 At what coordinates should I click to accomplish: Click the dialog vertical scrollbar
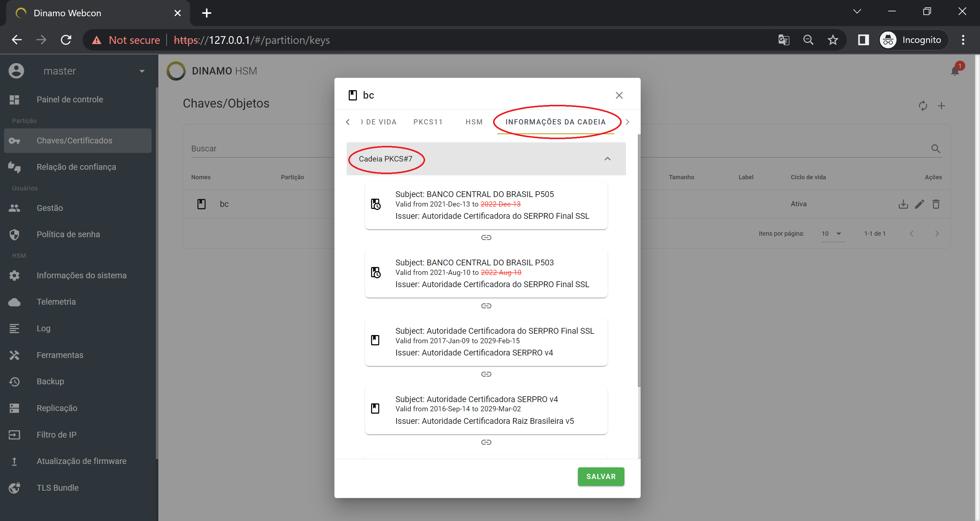[639, 260]
